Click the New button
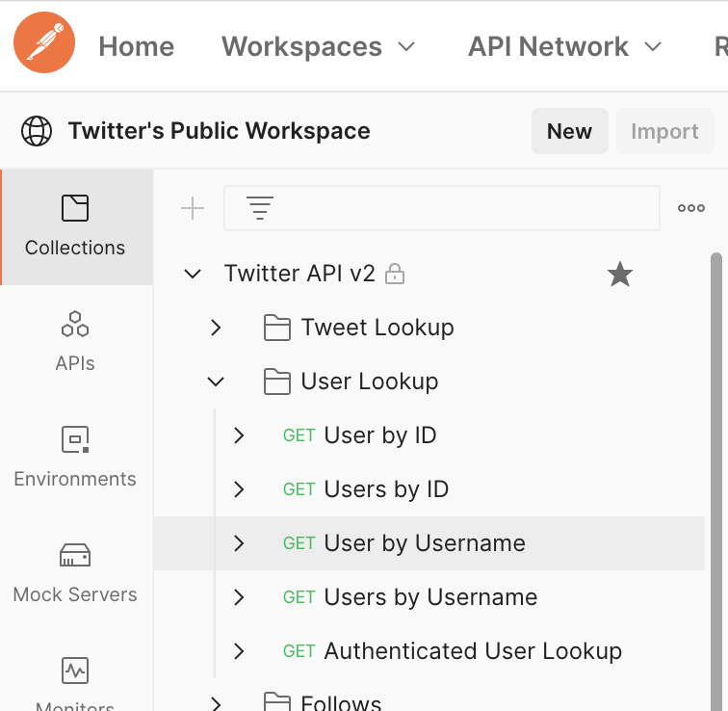Viewport: 728px width, 711px height. pos(569,132)
